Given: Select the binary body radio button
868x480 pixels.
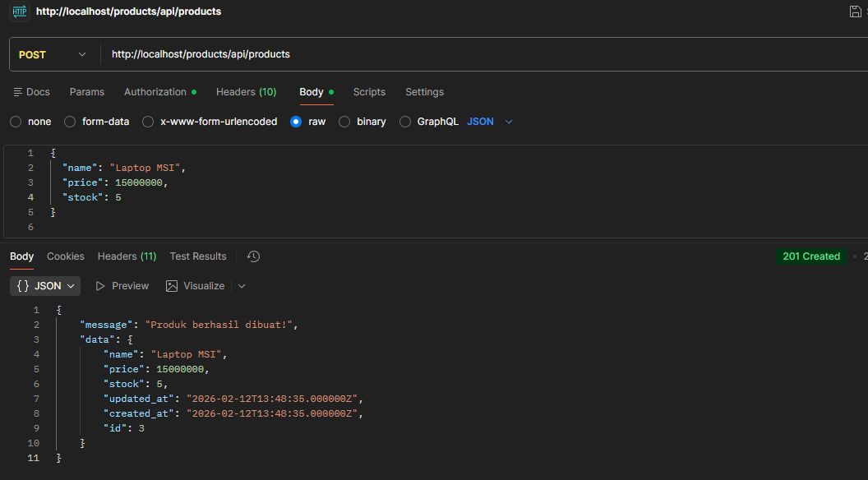Looking at the screenshot, I should [344, 122].
